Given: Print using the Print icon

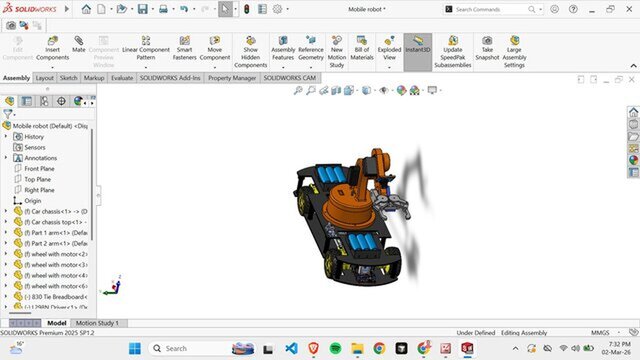Looking at the screenshot, I should (163, 9).
